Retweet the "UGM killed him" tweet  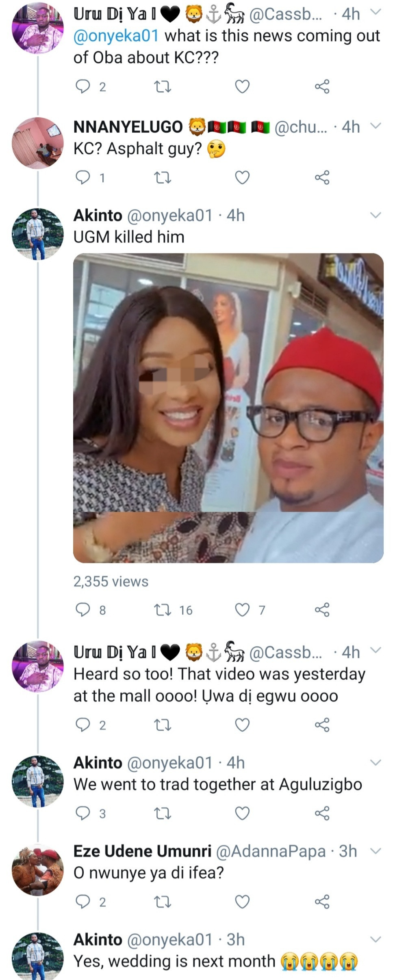coord(163,610)
